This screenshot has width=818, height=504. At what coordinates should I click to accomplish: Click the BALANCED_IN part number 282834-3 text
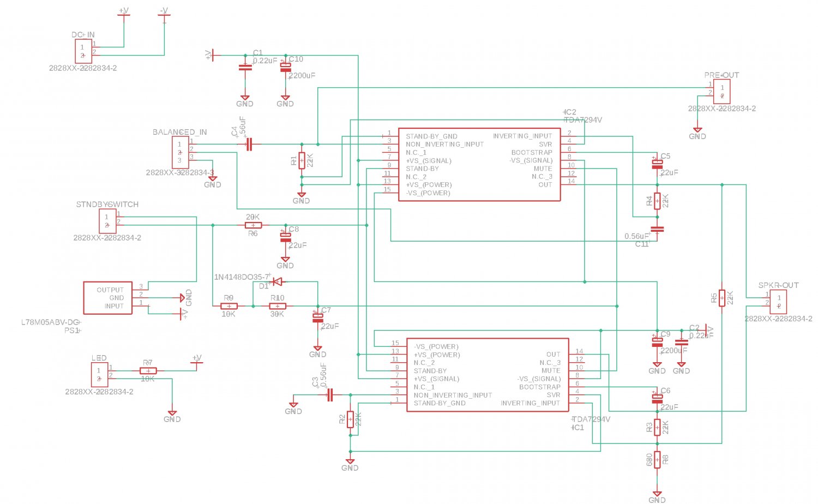tap(180, 172)
